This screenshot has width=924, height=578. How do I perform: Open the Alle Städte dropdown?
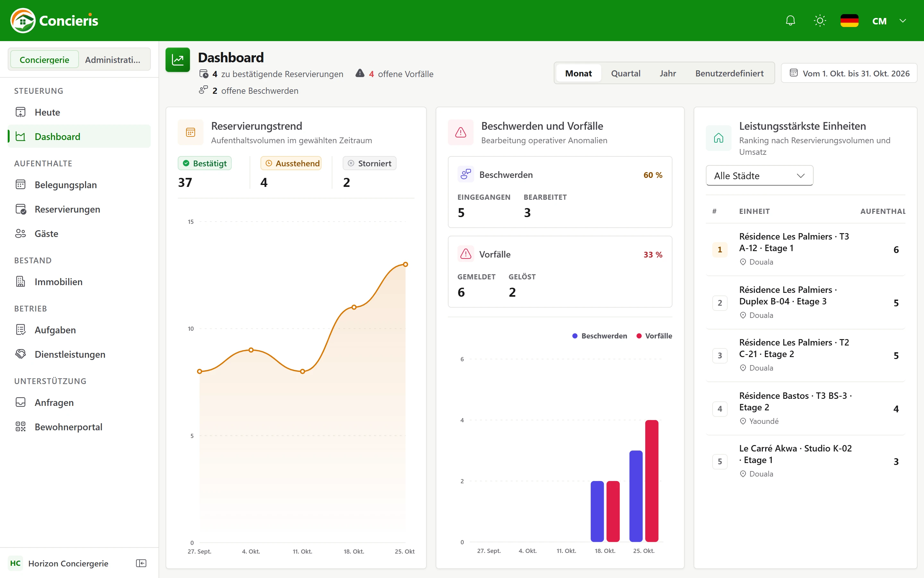click(759, 175)
